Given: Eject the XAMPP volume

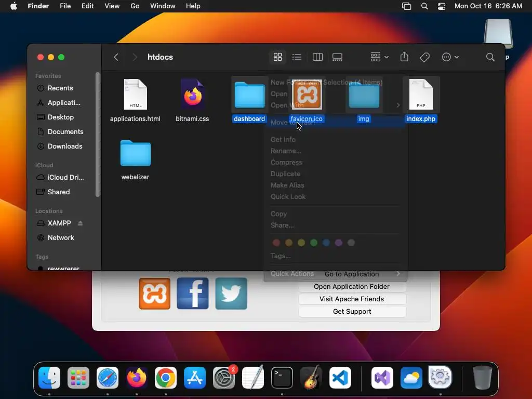Looking at the screenshot, I should pos(80,223).
